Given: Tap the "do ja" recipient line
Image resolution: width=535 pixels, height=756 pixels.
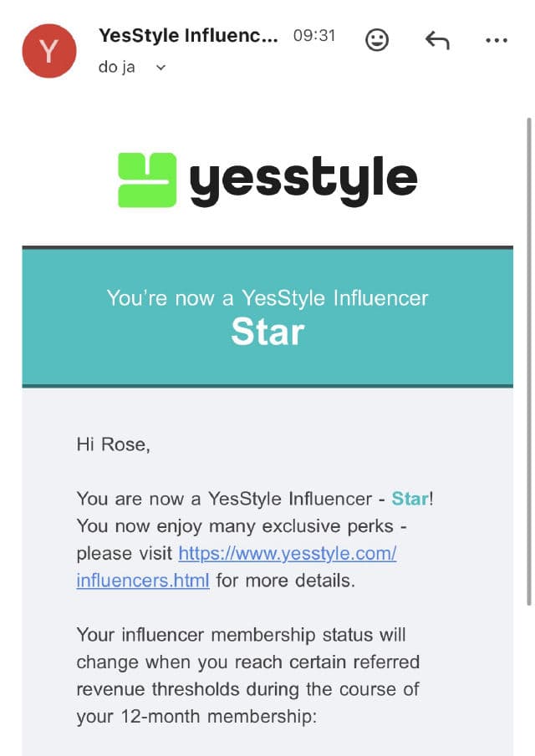Looking at the screenshot, I should [x=116, y=68].
